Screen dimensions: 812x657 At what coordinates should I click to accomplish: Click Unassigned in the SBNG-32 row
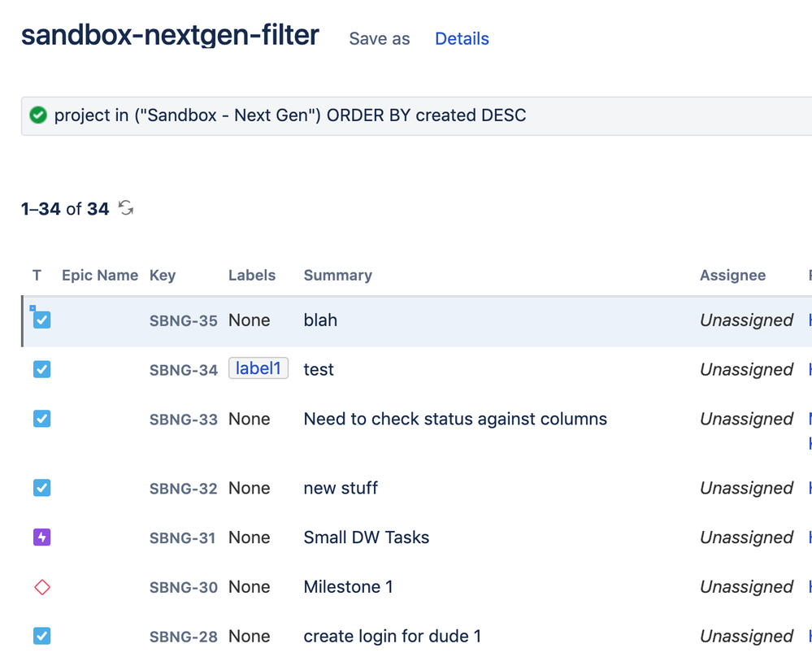click(x=747, y=488)
